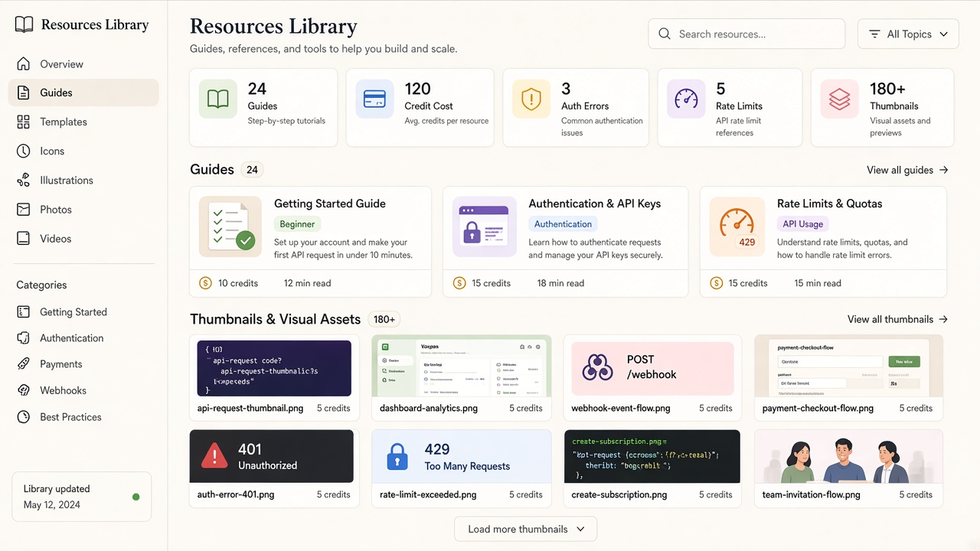Open the 429 Too Many Requests preview
The height and width of the screenshot is (551, 980).
(462, 456)
